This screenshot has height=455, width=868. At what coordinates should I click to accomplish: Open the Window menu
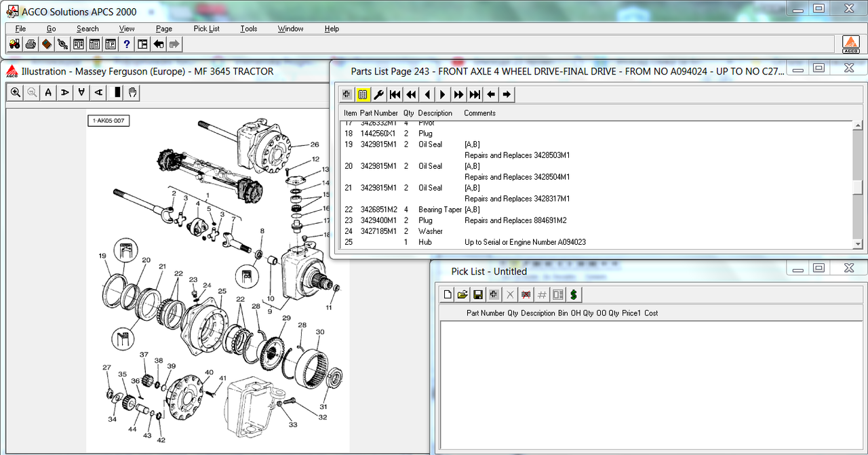coord(291,28)
